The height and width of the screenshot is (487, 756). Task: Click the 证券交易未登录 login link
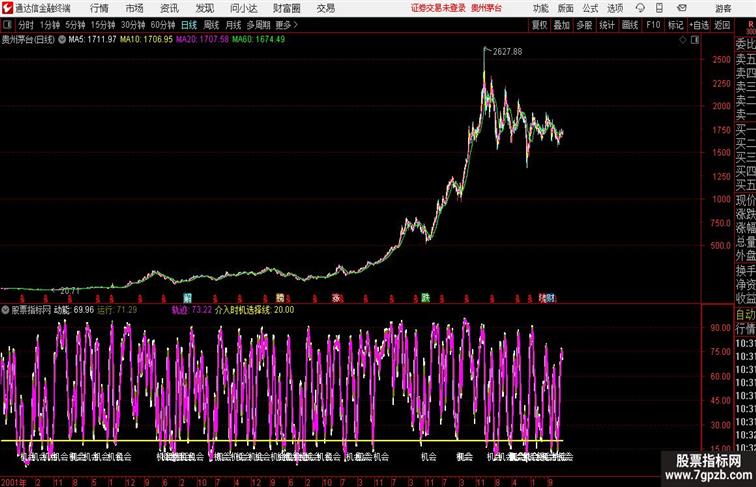pyautogui.click(x=438, y=8)
